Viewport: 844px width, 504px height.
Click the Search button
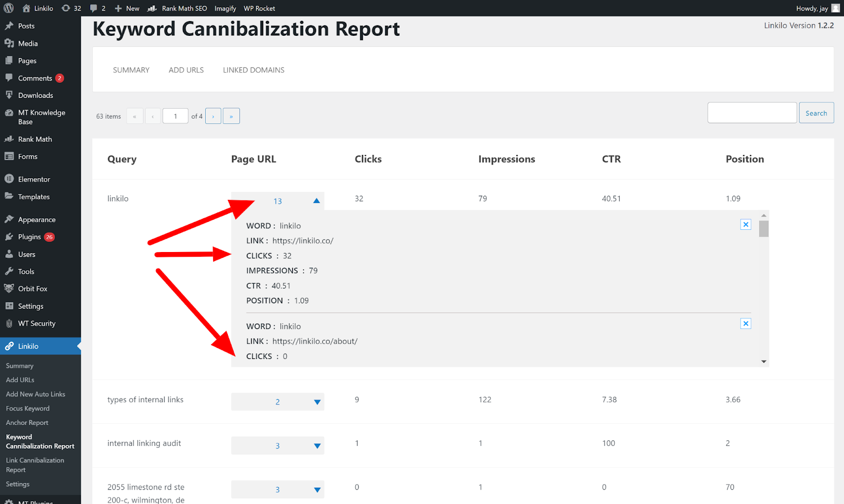[817, 113]
